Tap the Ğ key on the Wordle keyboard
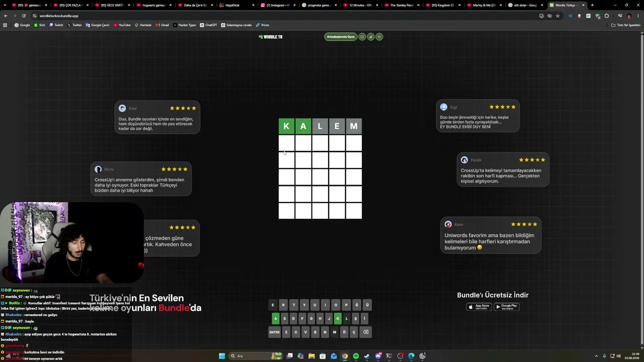The image size is (644, 362). click(357, 305)
